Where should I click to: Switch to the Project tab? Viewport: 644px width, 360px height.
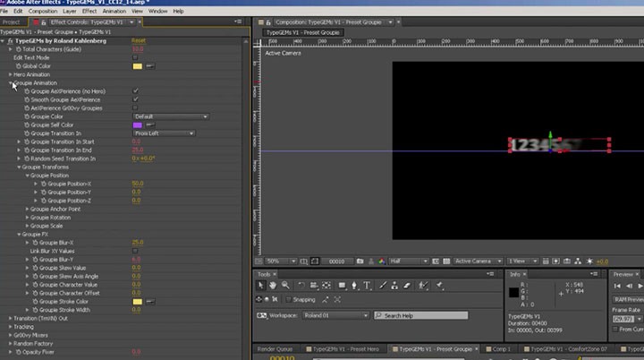(x=12, y=22)
